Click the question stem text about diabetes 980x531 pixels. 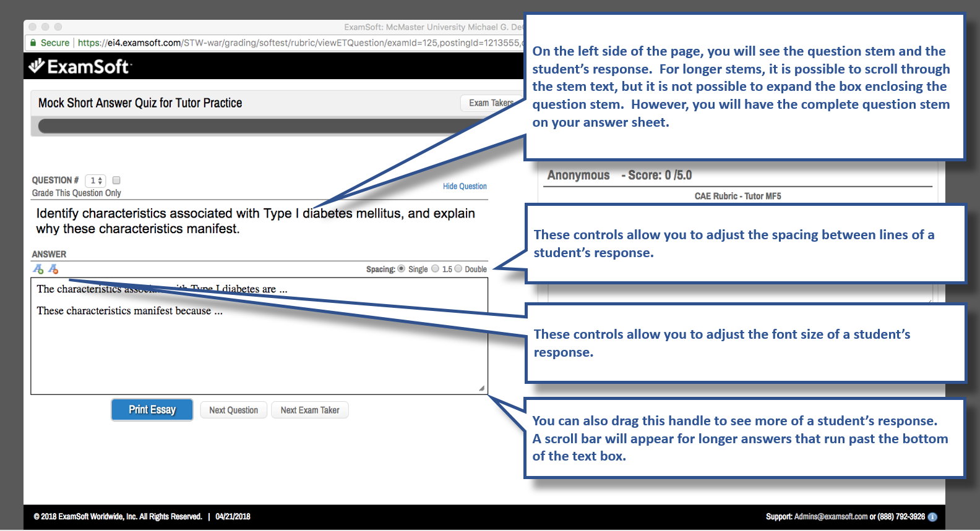click(x=256, y=221)
